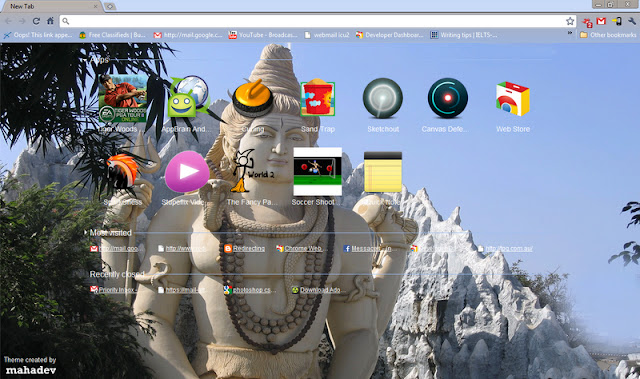Reopen the Download Adobe page
This screenshot has height=379, width=640.
point(316,290)
